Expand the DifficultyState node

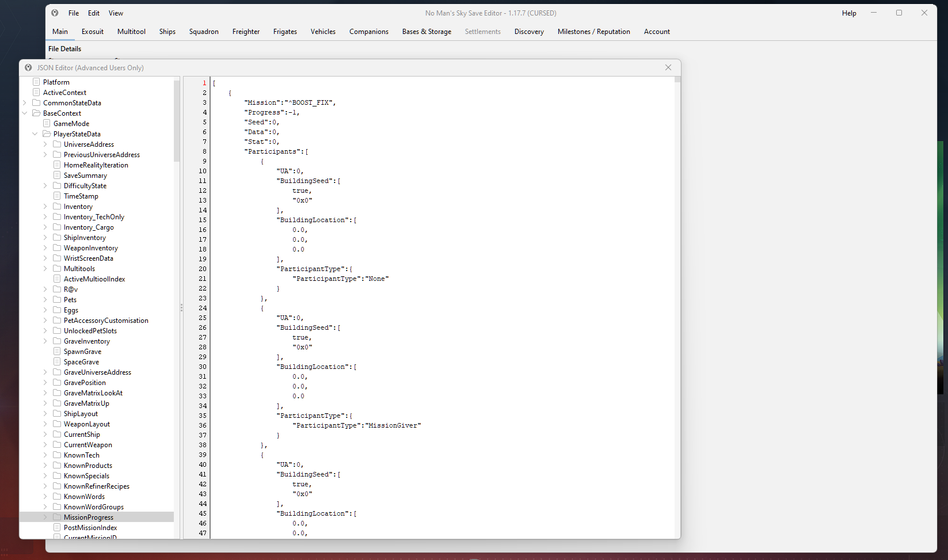45,185
